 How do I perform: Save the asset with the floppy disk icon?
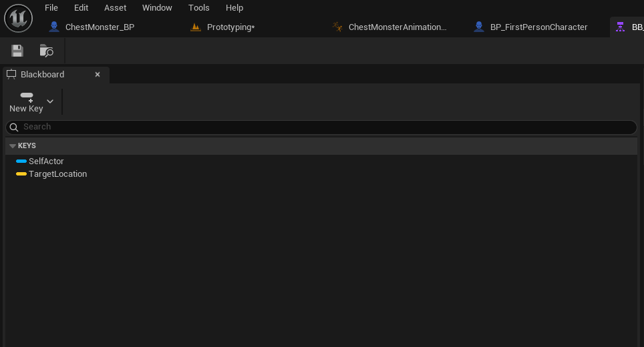(17, 51)
